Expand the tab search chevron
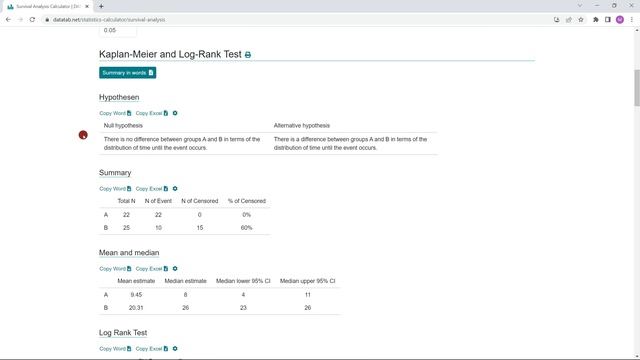Image resolution: width=640 pixels, height=360 pixels. [x=580, y=6]
